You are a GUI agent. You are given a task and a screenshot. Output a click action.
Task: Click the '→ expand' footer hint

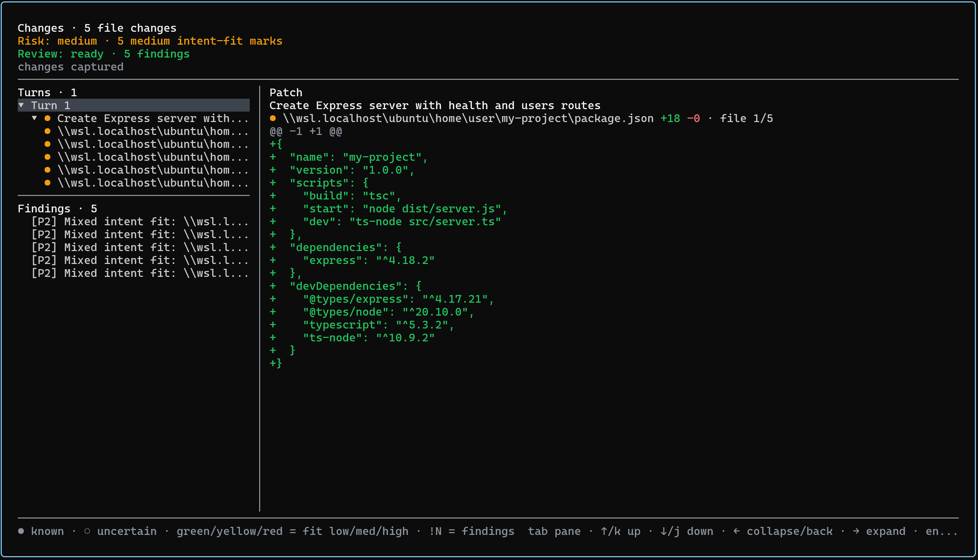coord(879,531)
